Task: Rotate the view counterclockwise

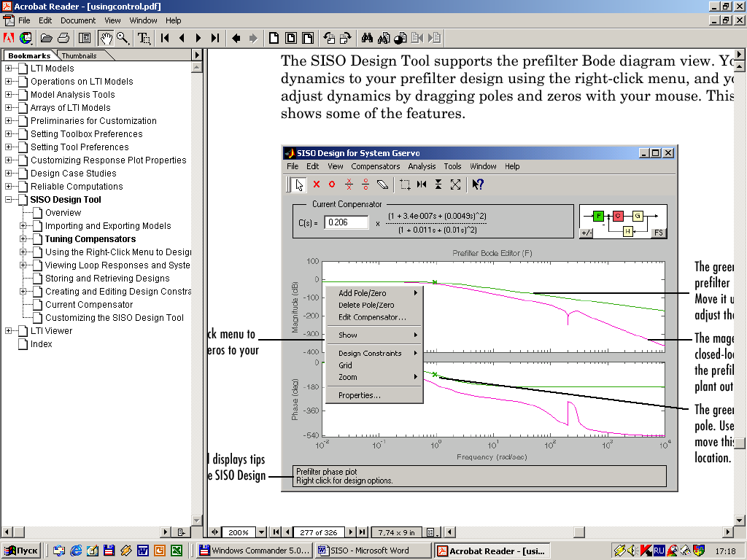Action: click(329, 38)
